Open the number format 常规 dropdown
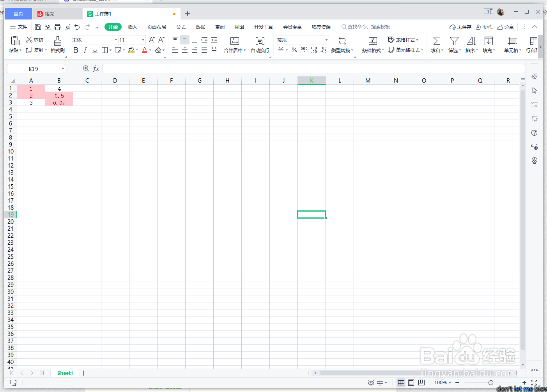 [326, 40]
